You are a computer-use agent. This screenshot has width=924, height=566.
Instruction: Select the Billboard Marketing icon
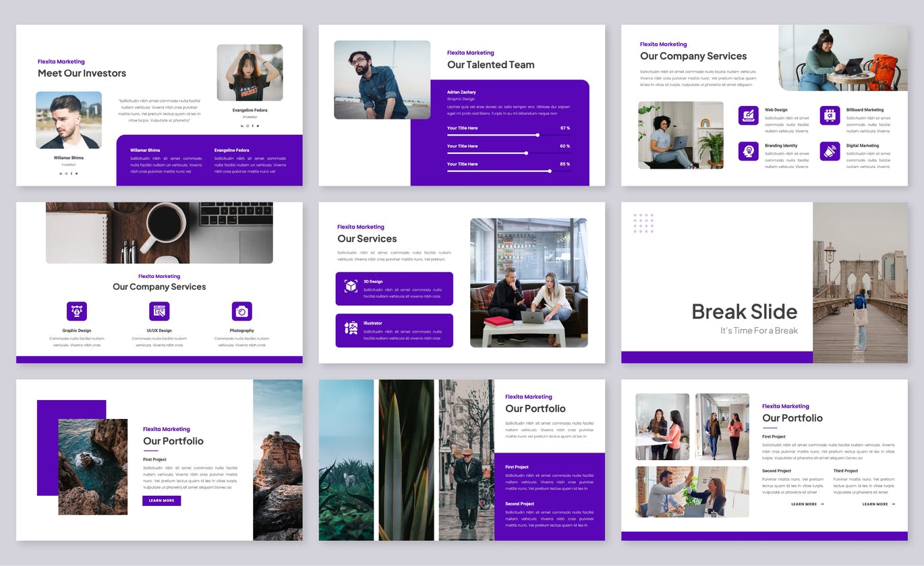tap(830, 115)
